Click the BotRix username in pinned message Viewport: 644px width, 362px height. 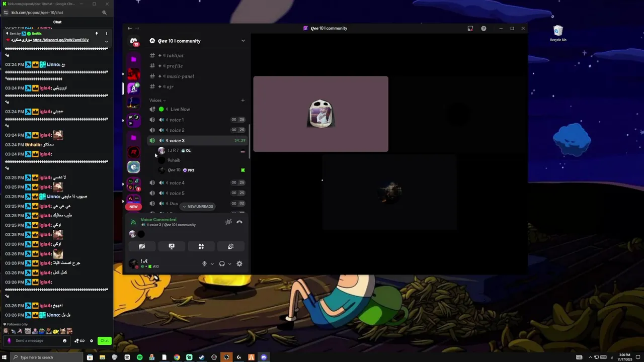click(36, 34)
